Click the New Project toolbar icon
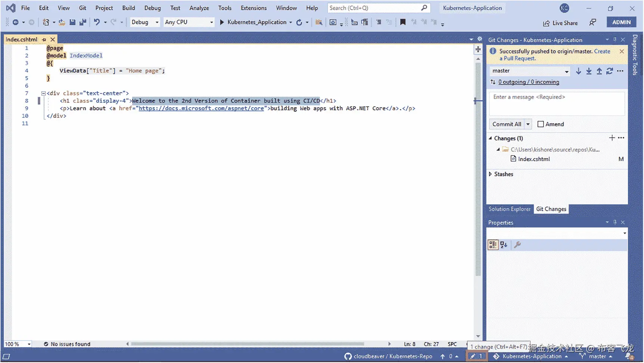644x363 pixels. (x=46, y=22)
